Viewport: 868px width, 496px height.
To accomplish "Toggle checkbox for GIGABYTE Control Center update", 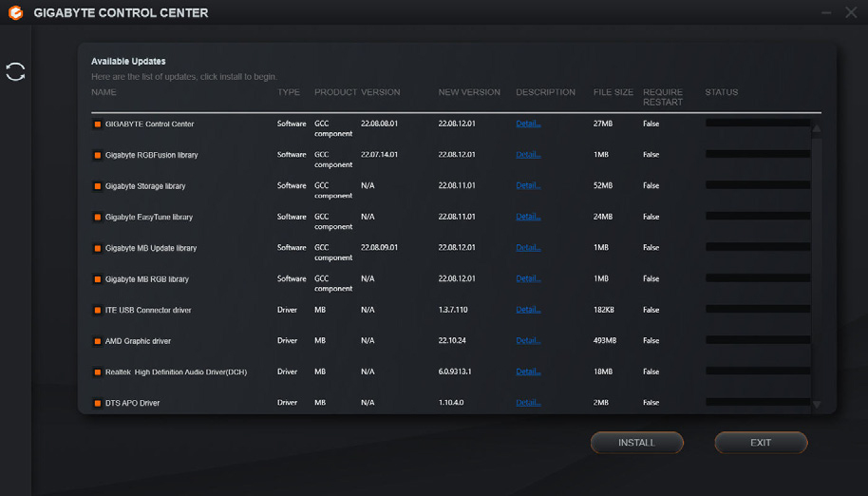I will (x=97, y=124).
